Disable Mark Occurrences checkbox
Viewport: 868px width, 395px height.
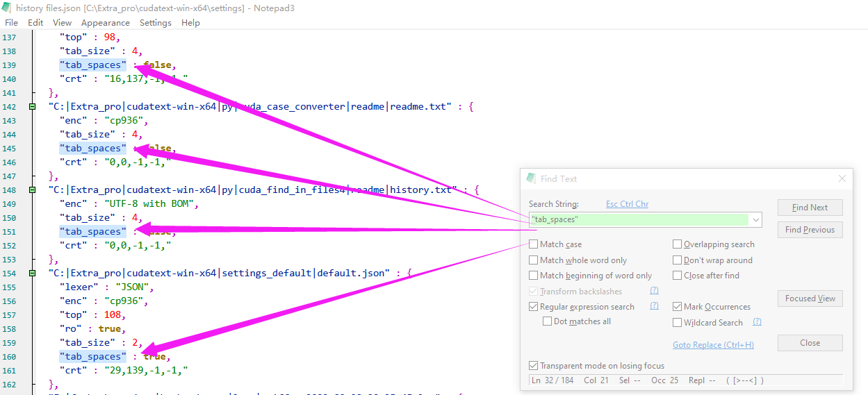tap(678, 307)
